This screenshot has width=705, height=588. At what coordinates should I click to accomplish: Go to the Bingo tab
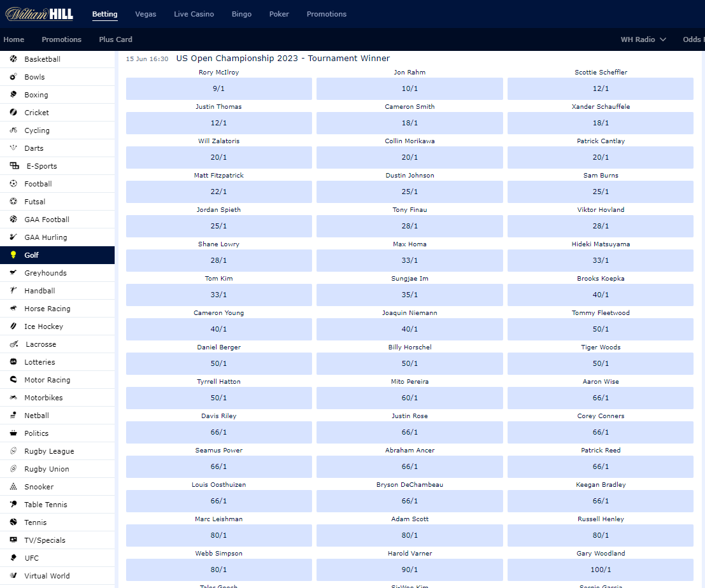tap(241, 14)
